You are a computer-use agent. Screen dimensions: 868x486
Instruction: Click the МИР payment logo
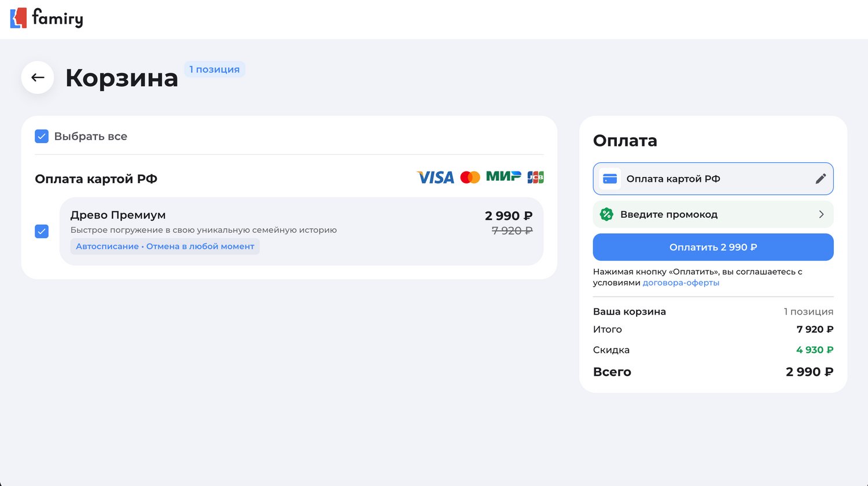pos(503,176)
